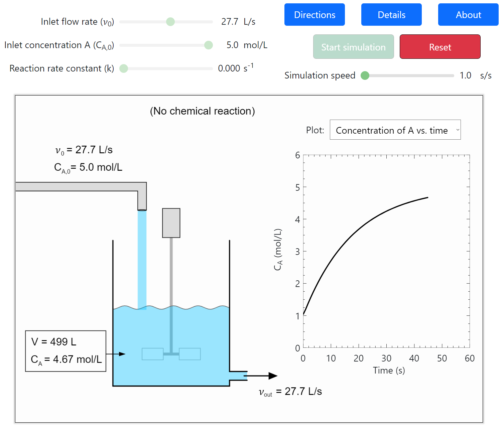The height and width of the screenshot is (434, 504).
Task: Click the simulation speed slider handle
Action: click(x=365, y=76)
